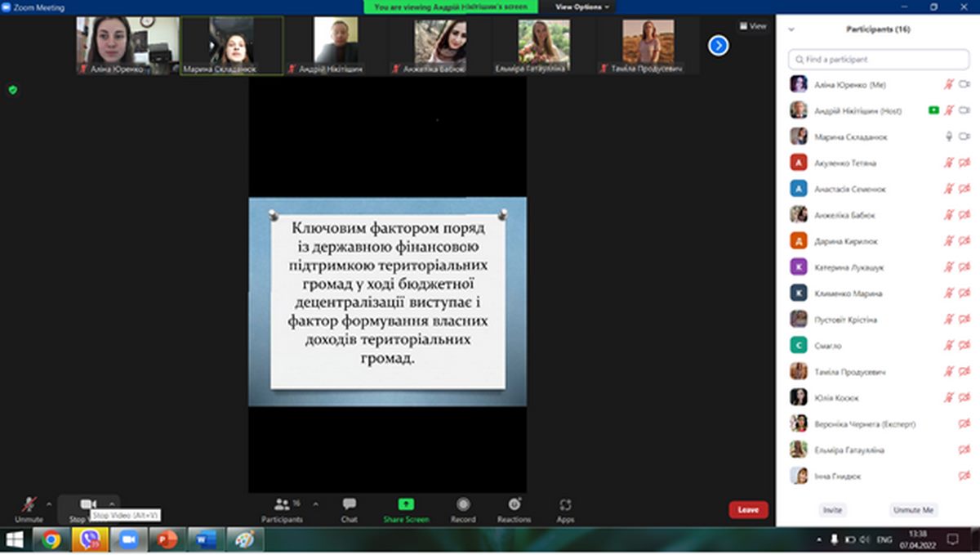The width and height of the screenshot is (980, 555).
Task: Open the Chat panel icon
Action: (349, 504)
